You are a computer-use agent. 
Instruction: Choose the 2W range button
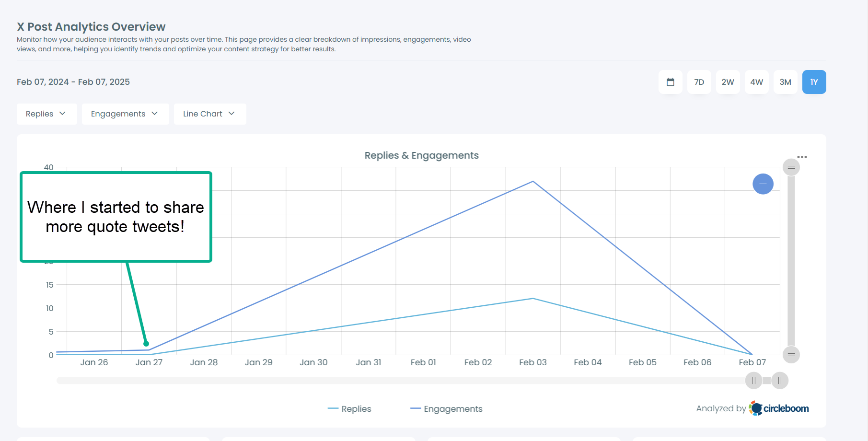728,82
